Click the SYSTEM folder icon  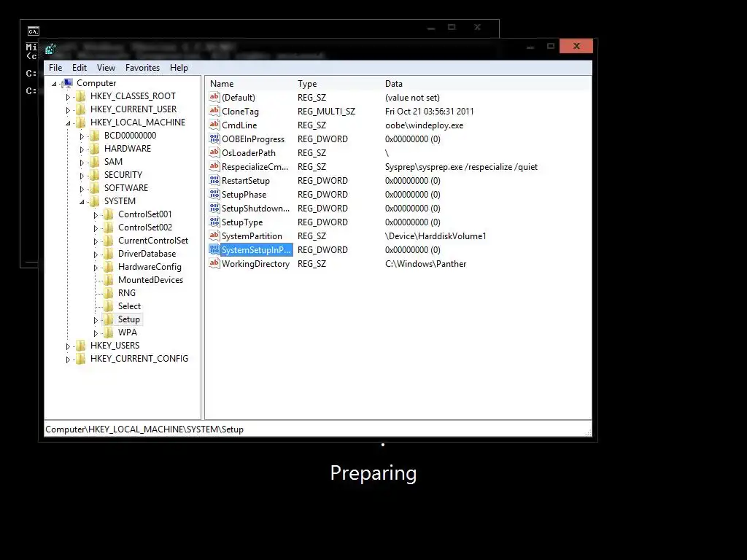tap(95, 201)
